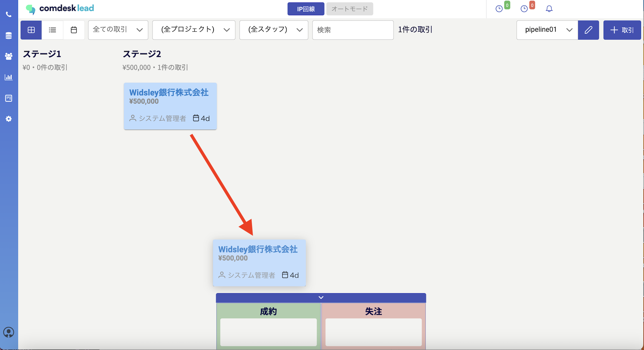This screenshot has width=644, height=350.
Task: Click the 4d calendar icon on ステージ2 card
Action: (x=196, y=118)
